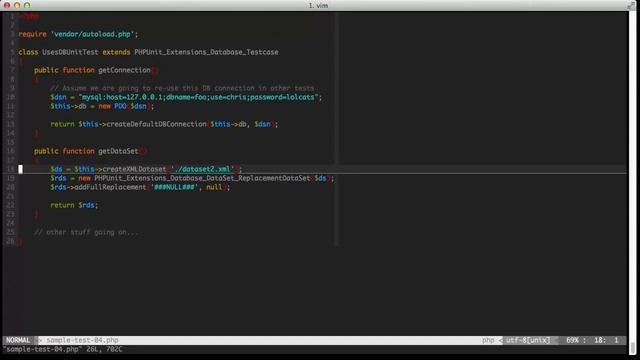This screenshot has width=640, height=360.
Task: Click line number 20 in the gutter
Action: (11, 187)
